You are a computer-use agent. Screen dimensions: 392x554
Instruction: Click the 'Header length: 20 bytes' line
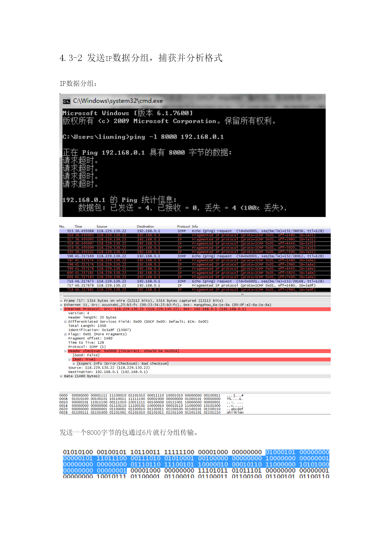[x=92, y=317]
